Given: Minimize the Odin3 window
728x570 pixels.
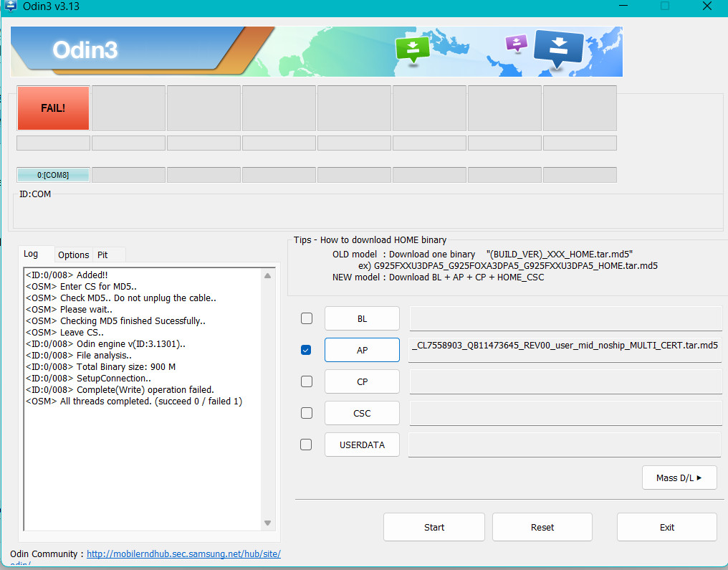Looking at the screenshot, I should [x=623, y=6].
